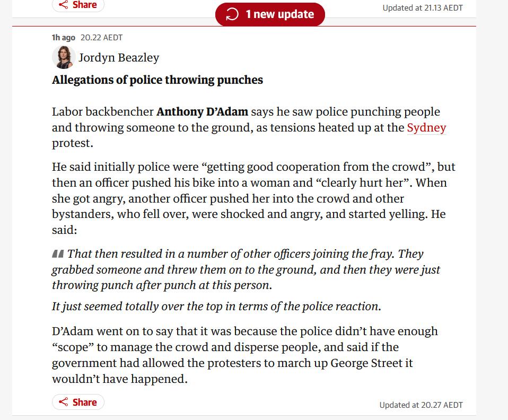Click the red divider line above the post
This screenshot has width=508, height=420.
click(x=244, y=26)
